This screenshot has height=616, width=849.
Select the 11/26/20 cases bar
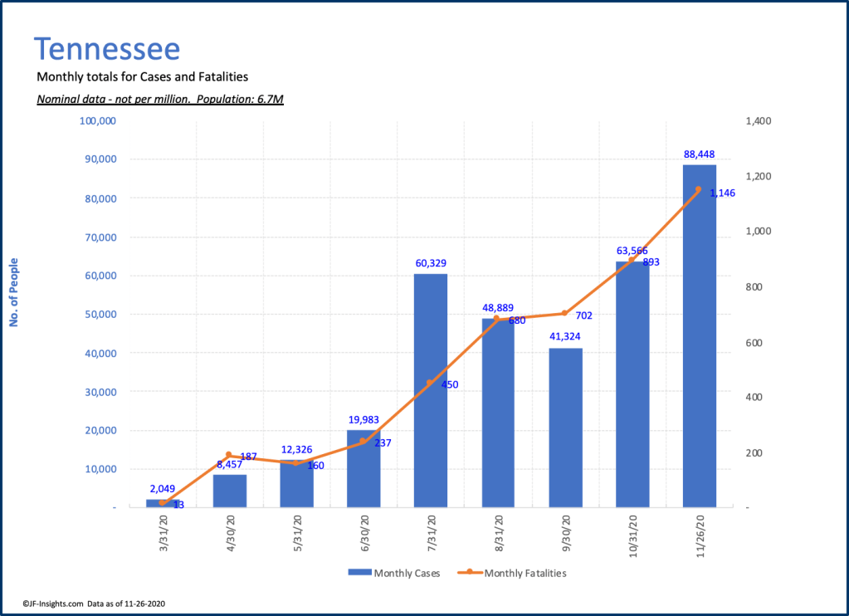point(699,349)
